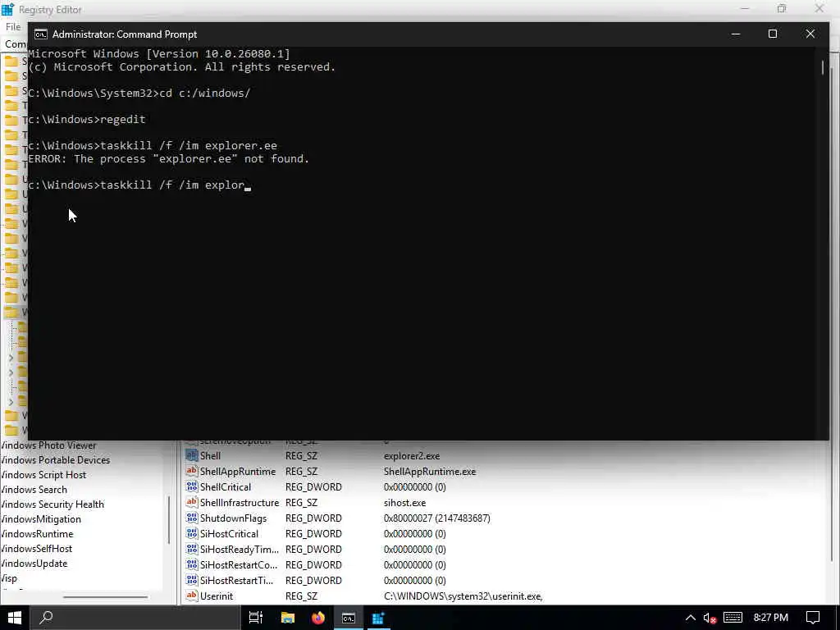
Task: Click the Command Prompt vertical scrollbar
Action: [823, 67]
